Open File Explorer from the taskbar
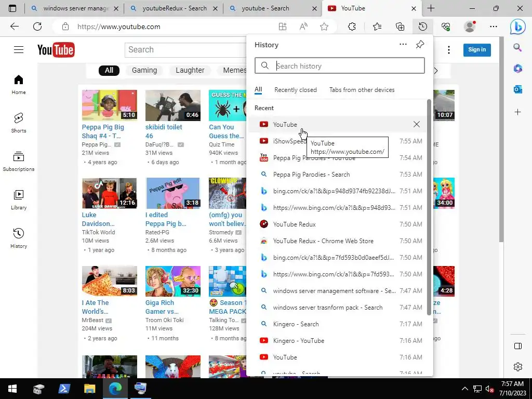The image size is (532, 399). tap(89, 389)
